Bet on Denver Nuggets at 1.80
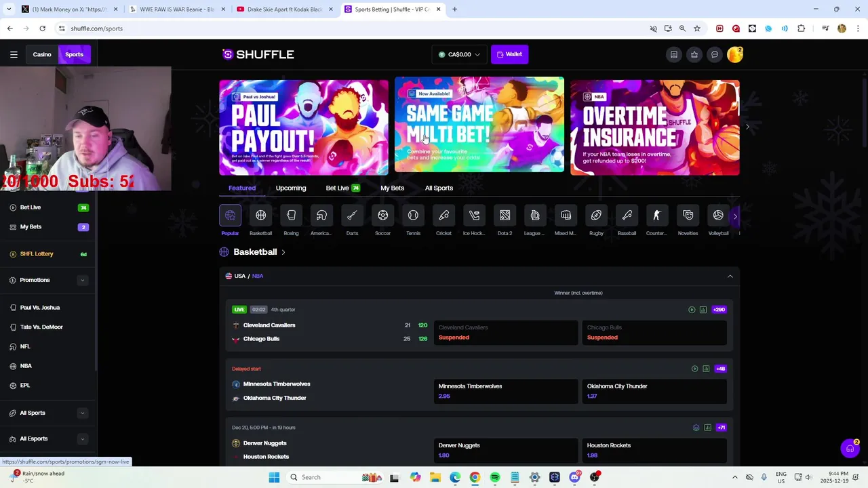The height and width of the screenshot is (488, 868). click(506, 450)
